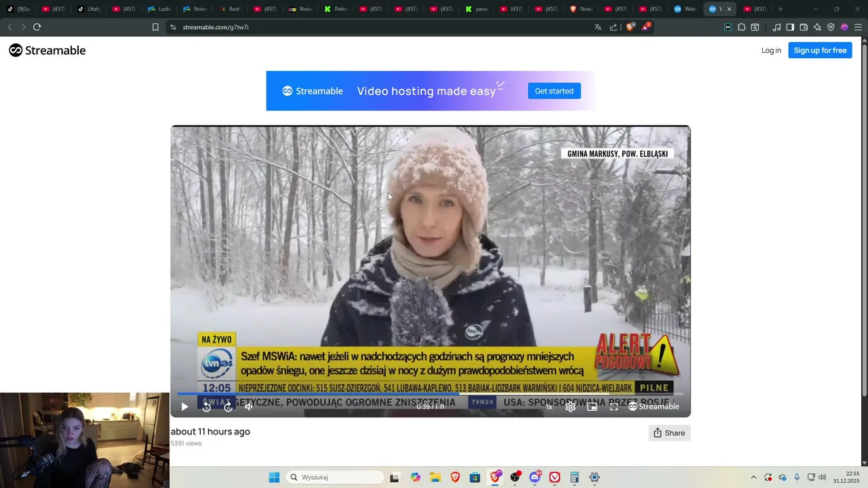Skip the video forward 10 seconds

click(x=229, y=407)
